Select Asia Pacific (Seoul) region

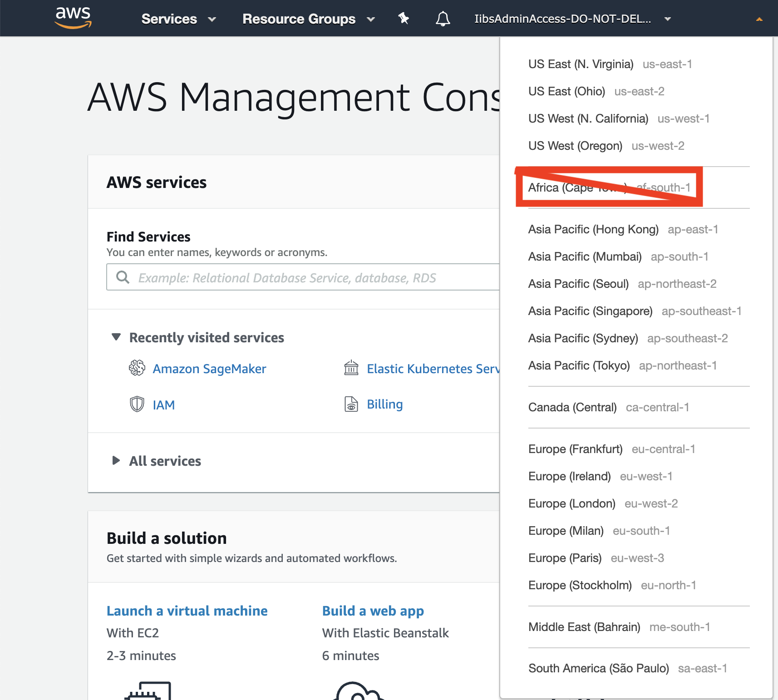622,284
